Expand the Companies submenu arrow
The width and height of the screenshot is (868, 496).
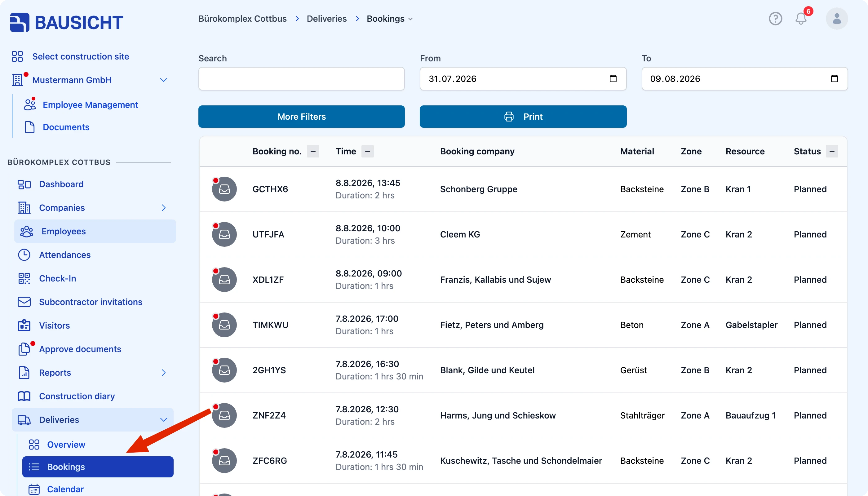tap(163, 208)
